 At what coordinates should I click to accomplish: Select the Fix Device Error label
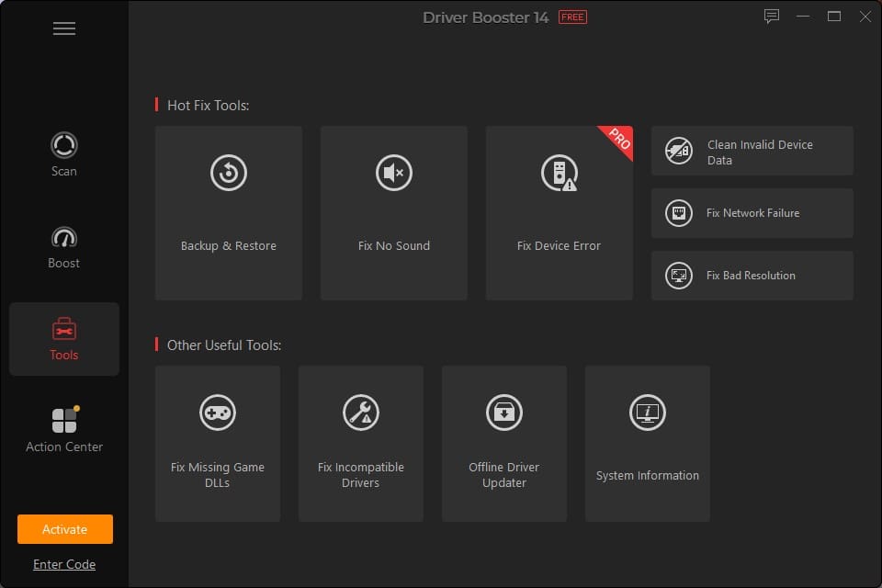560,246
